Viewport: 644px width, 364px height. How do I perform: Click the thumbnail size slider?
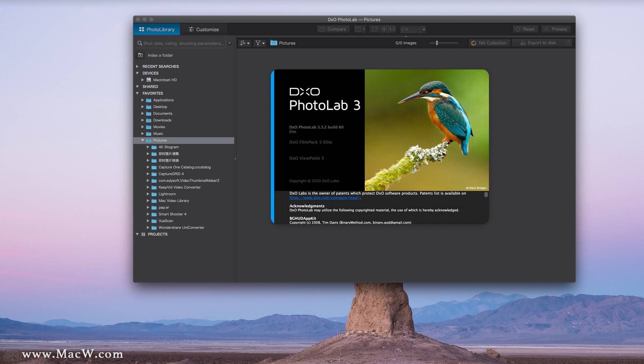coord(443,43)
